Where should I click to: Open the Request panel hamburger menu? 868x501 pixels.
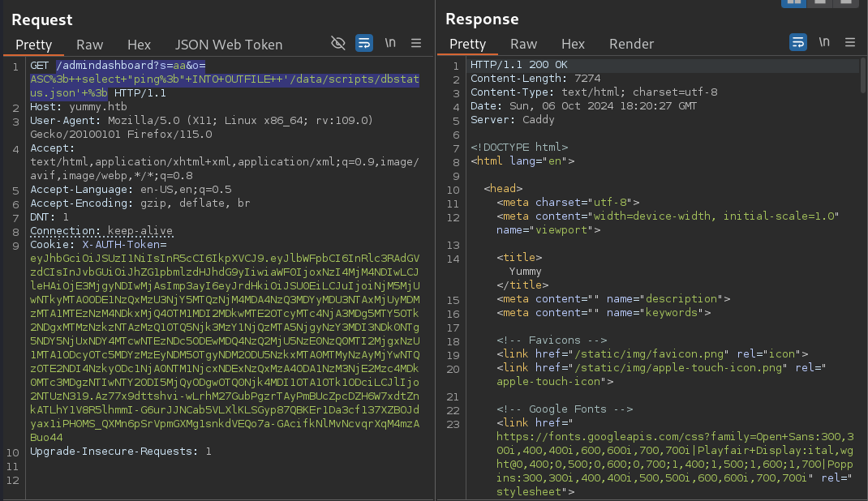point(415,43)
